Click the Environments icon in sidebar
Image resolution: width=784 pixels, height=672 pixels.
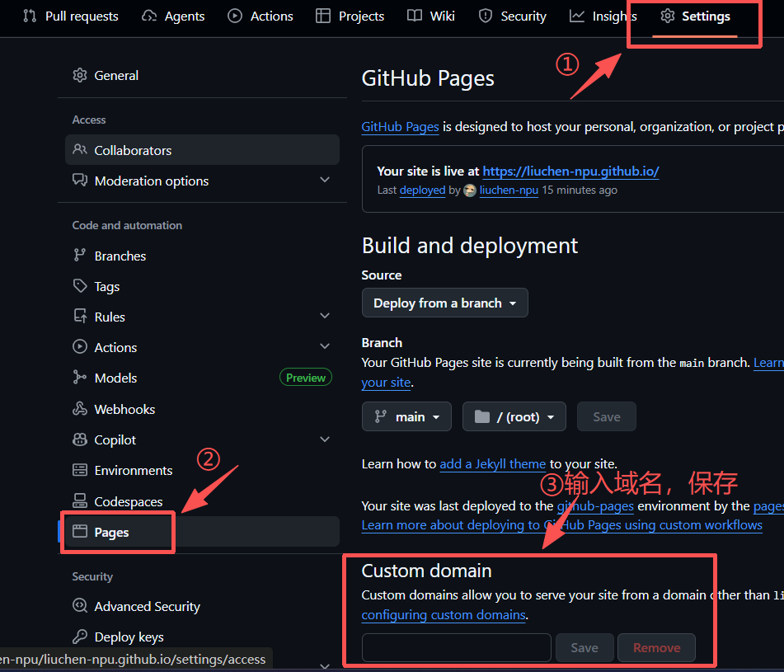[x=80, y=470]
